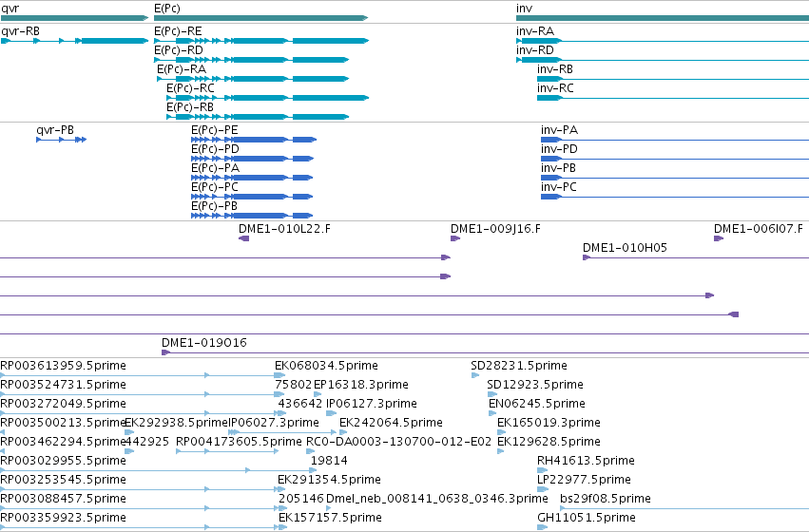Image resolution: width=809 pixels, height=532 pixels.
Task: Click the E(Pc)-RB transcript label
Action: [190, 107]
